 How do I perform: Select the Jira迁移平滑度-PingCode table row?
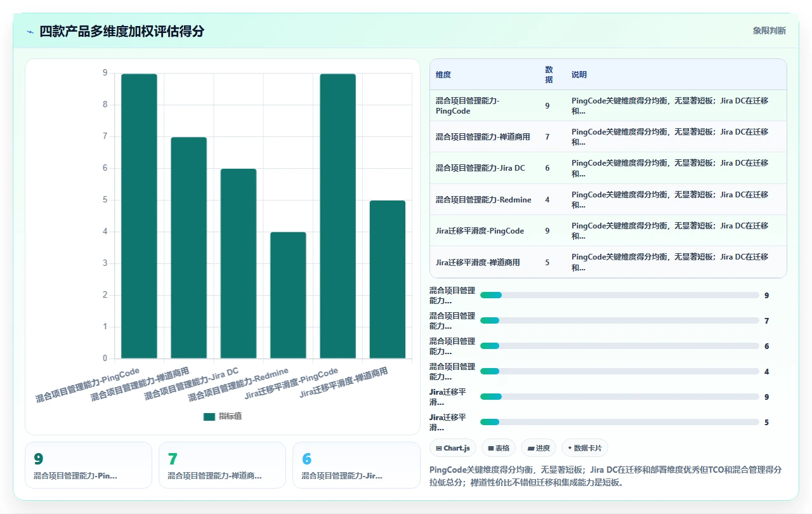point(608,230)
